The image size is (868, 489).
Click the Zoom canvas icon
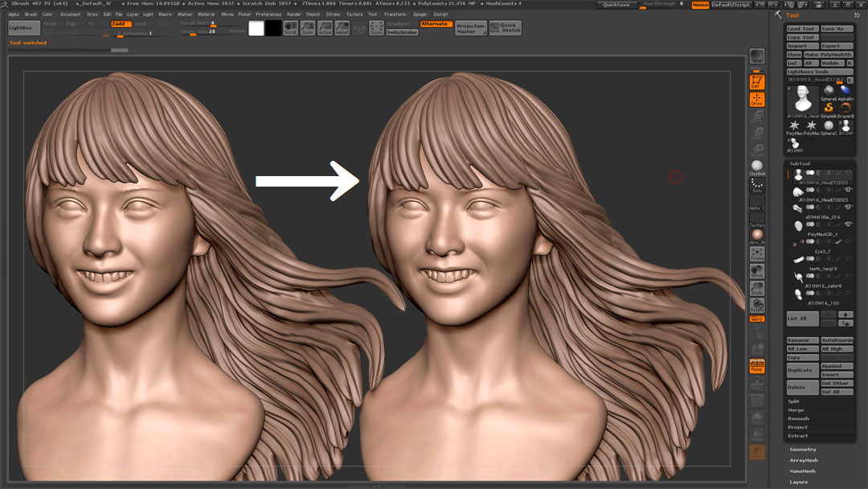308,28
